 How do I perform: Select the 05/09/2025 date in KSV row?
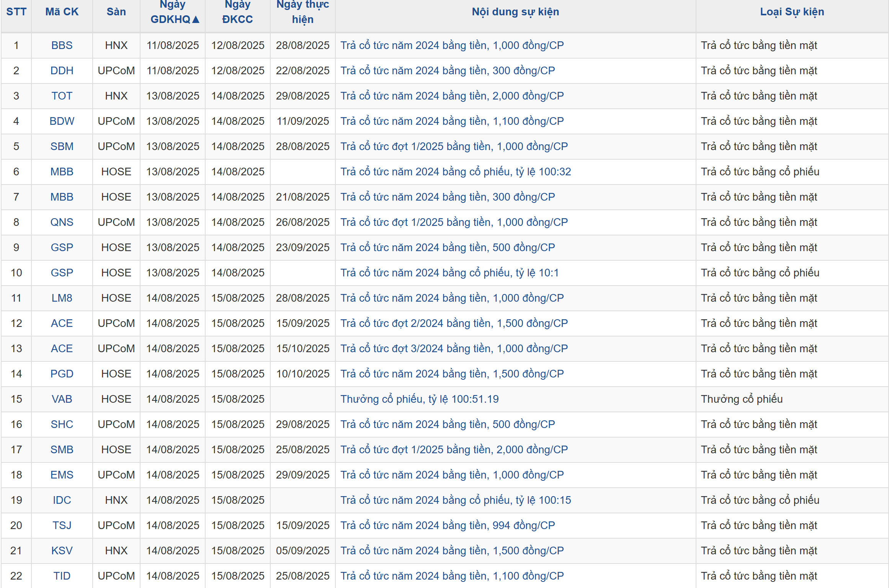click(302, 551)
